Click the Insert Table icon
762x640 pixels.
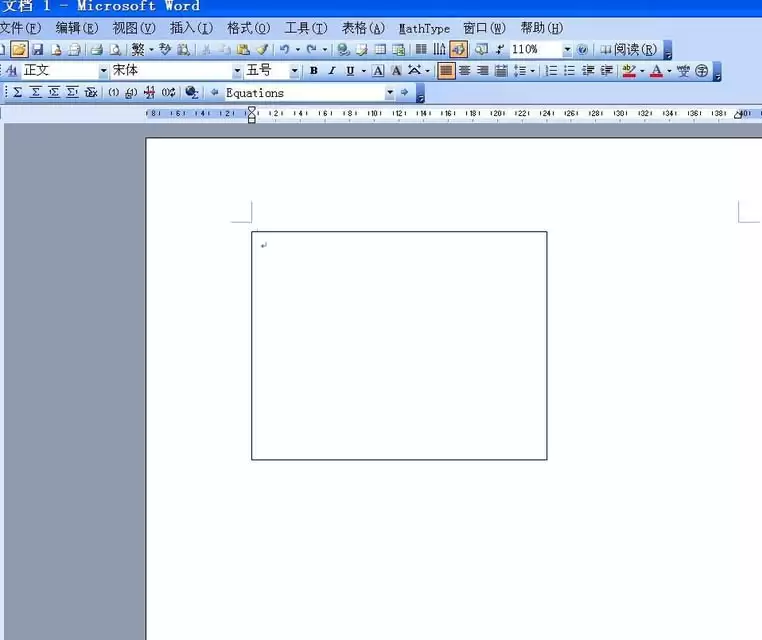click(380, 50)
